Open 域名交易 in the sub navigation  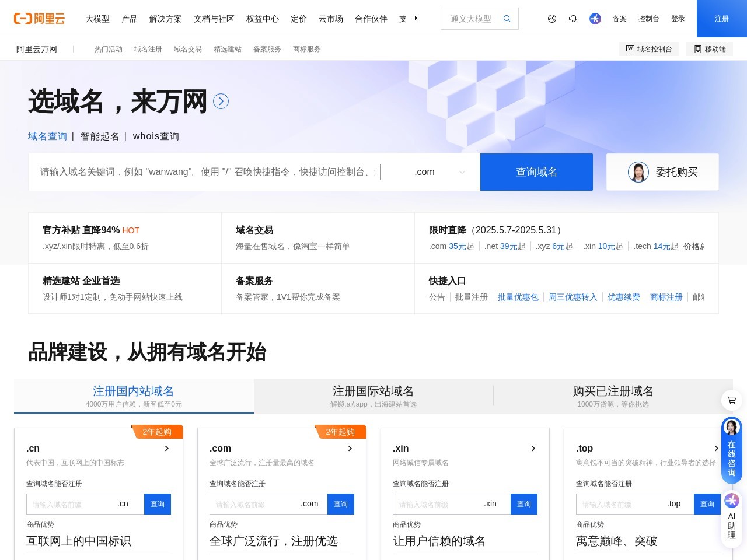188,49
